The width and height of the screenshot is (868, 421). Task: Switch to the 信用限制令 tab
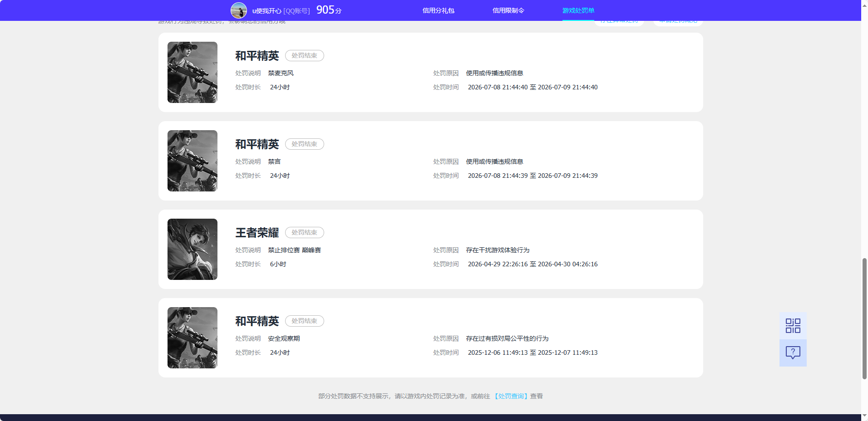508,10
